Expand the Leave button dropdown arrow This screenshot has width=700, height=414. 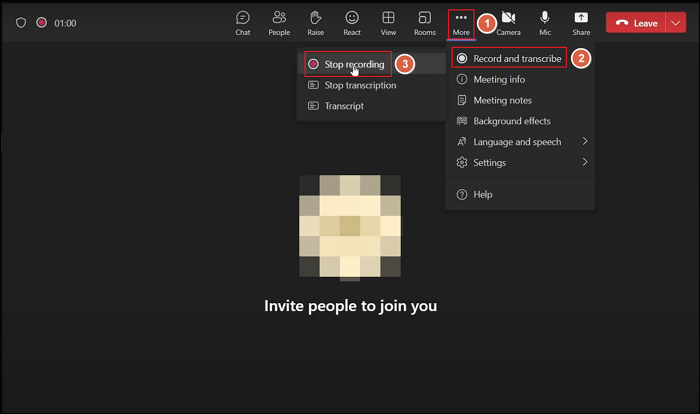[675, 23]
